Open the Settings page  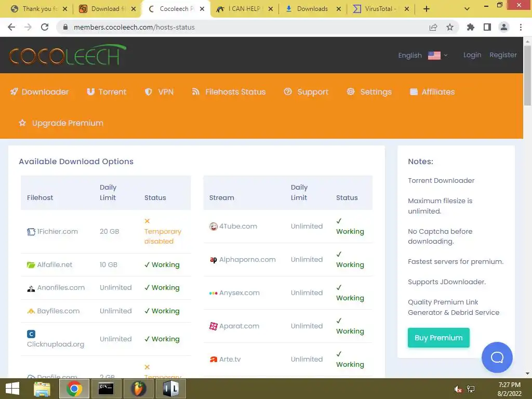click(369, 92)
